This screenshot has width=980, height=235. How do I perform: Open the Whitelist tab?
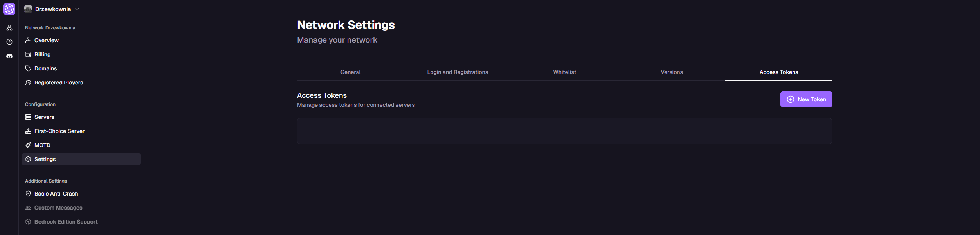pos(564,72)
